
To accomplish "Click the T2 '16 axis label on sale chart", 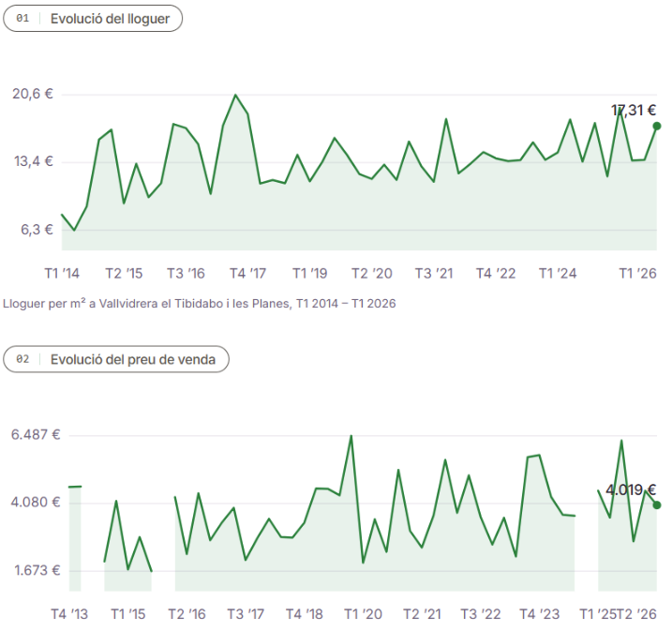I will point(187,614).
